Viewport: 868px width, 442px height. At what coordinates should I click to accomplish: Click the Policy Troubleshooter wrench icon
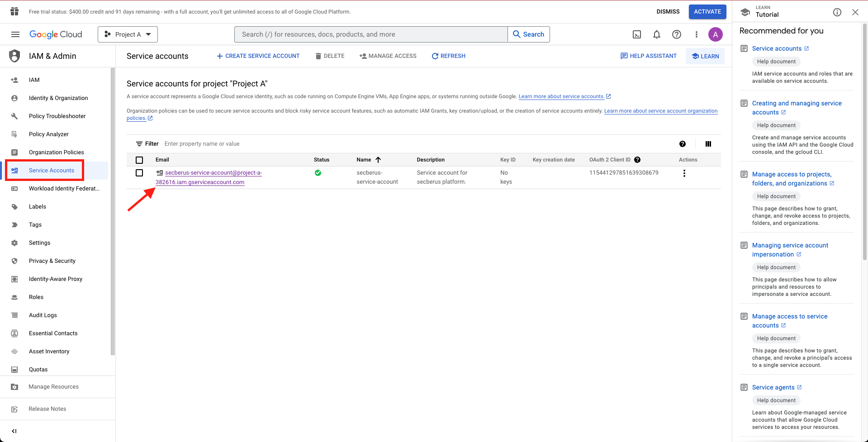coord(14,116)
